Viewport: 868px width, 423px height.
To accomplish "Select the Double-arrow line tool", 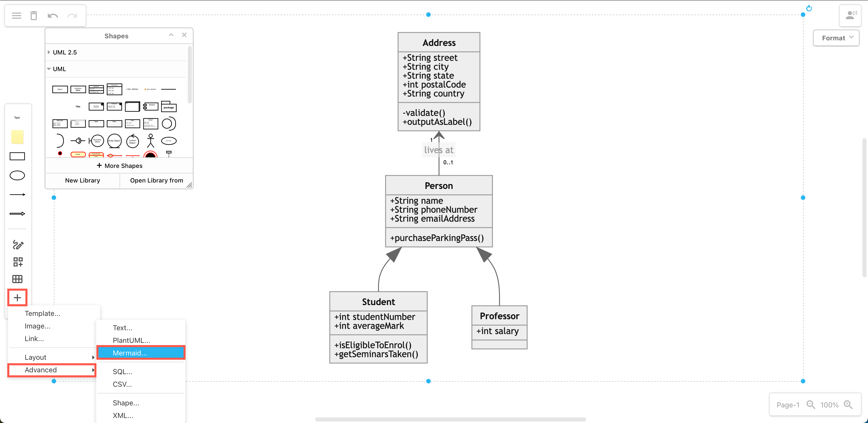I will pos(17,214).
